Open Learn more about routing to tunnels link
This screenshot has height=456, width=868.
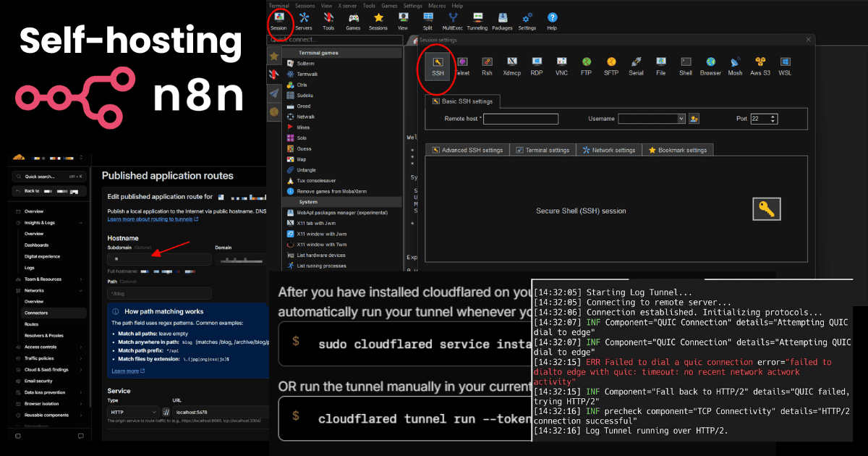coord(153,219)
